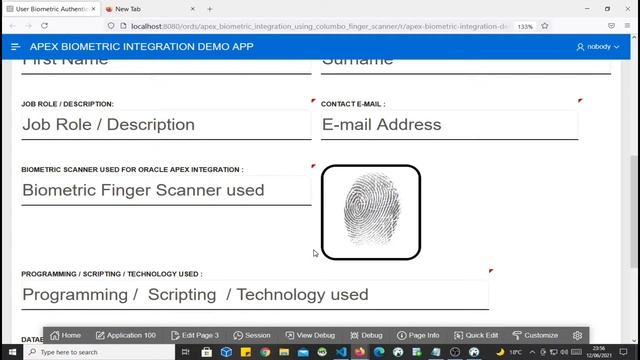Open Sticky Notes from the taskbar
640x360 pixels.
point(246,352)
